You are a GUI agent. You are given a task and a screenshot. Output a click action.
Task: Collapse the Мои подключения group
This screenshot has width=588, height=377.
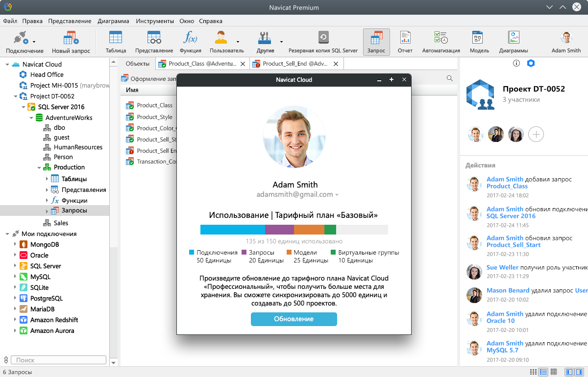point(7,234)
